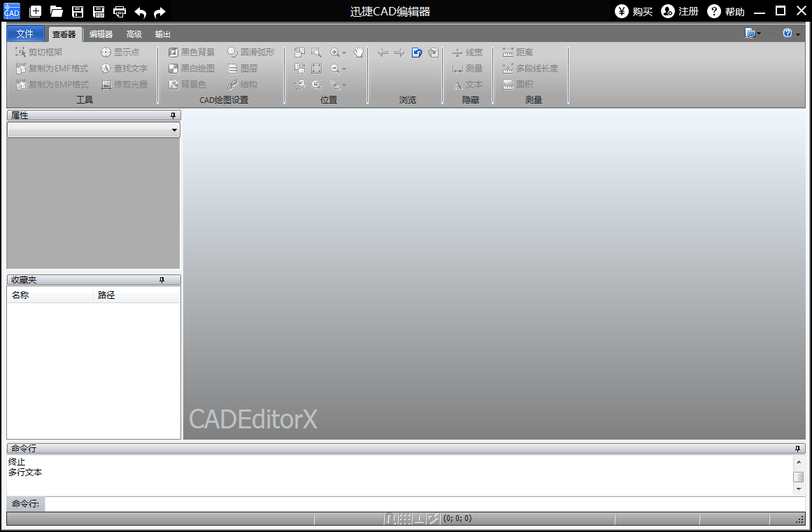Screen dimensions: 812x532
Task: Click the 购买 purchase button
Action: [x=634, y=11]
